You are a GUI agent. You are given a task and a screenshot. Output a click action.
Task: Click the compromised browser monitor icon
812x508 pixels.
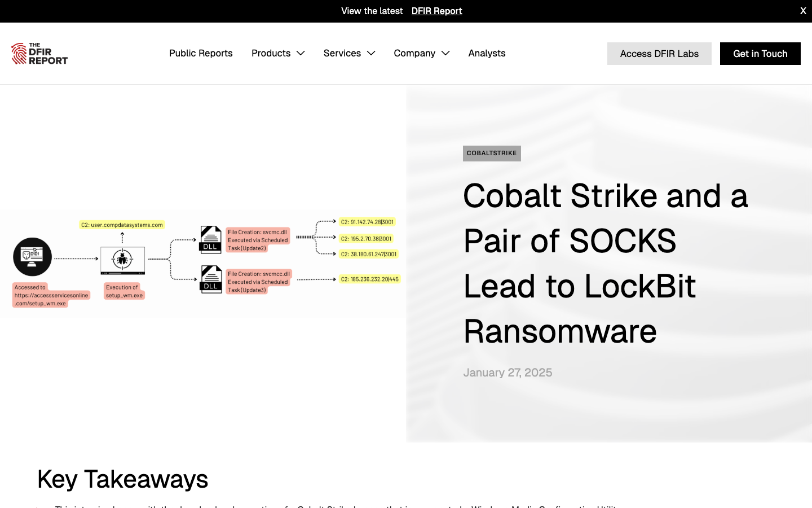[x=32, y=256]
